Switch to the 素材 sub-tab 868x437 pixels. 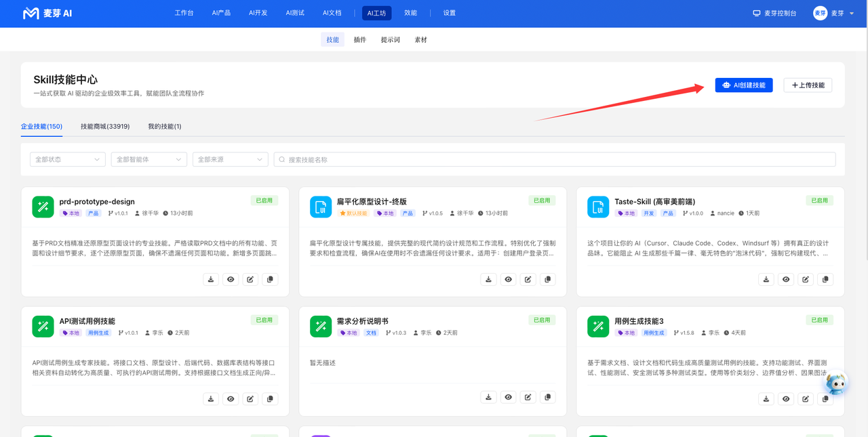click(420, 40)
